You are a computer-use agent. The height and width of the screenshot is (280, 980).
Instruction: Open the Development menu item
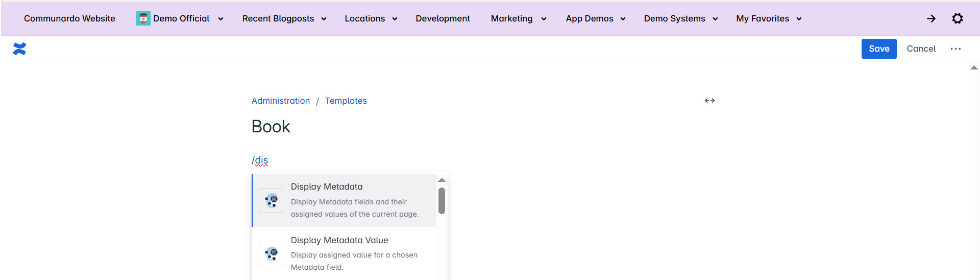[443, 19]
